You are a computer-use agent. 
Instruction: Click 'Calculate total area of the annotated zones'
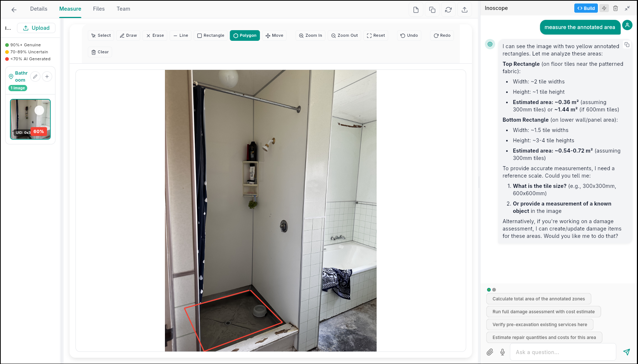539,299
